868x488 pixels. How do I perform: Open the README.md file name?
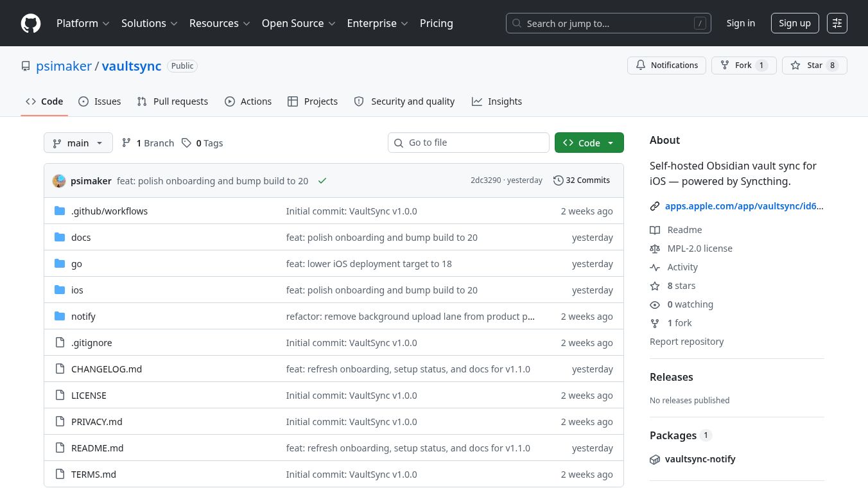pos(98,448)
